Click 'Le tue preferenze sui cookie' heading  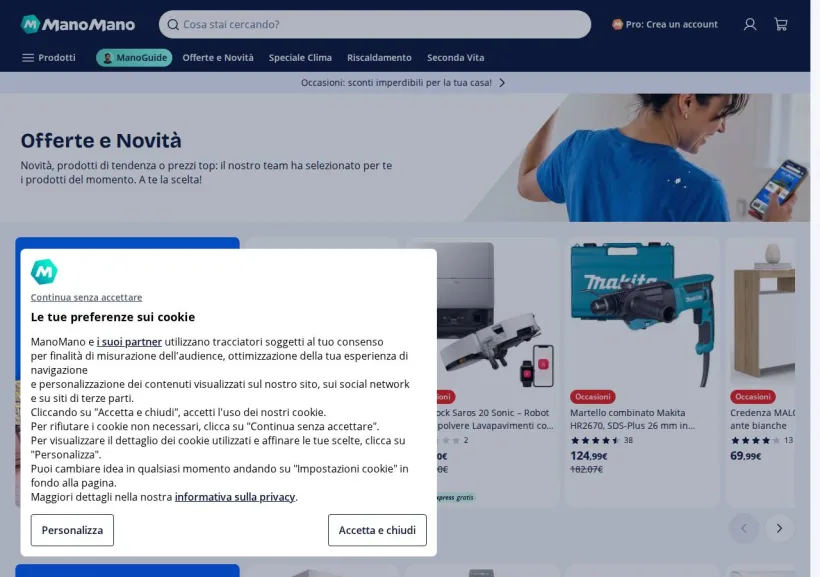(x=113, y=317)
